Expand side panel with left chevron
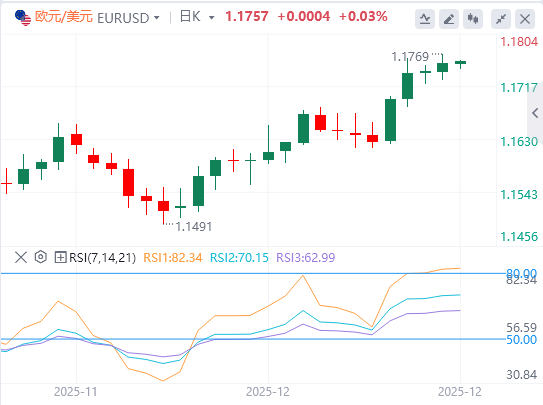543x405 pixels. pyautogui.click(x=535, y=113)
